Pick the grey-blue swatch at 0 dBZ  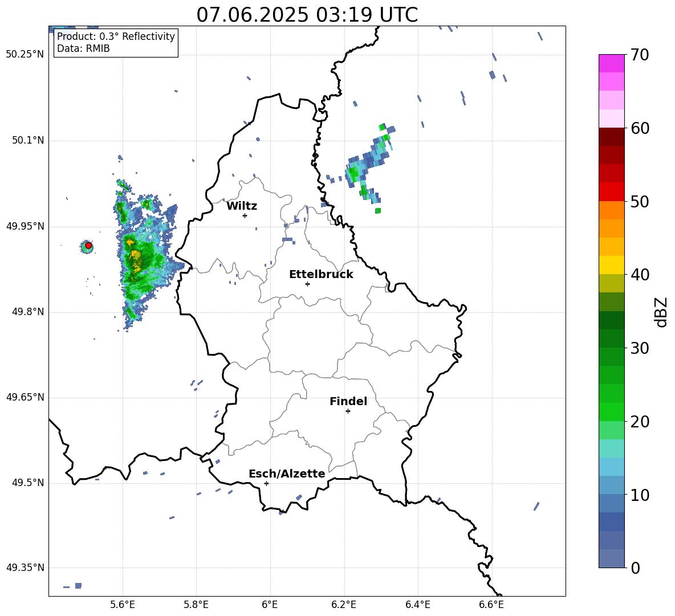(611, 558)
